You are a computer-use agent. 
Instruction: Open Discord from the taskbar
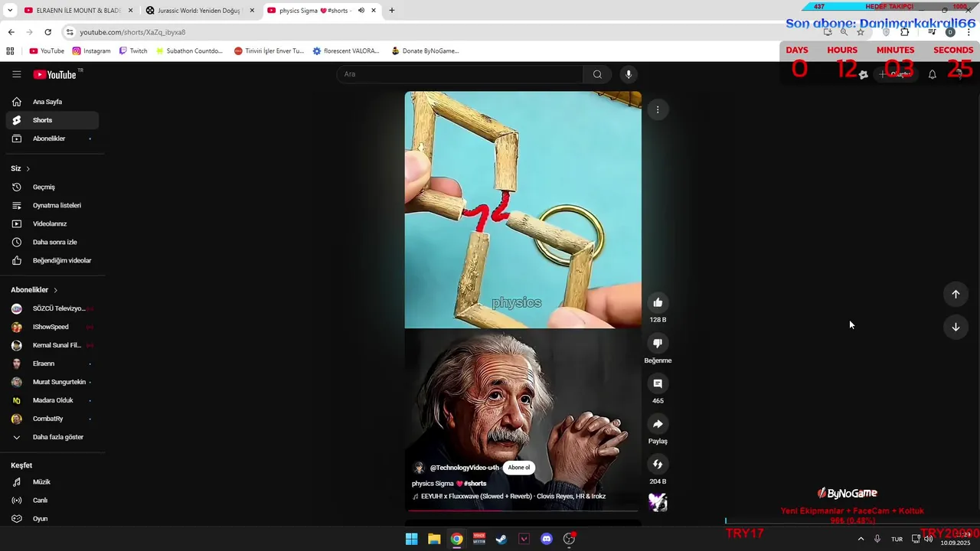546,539
